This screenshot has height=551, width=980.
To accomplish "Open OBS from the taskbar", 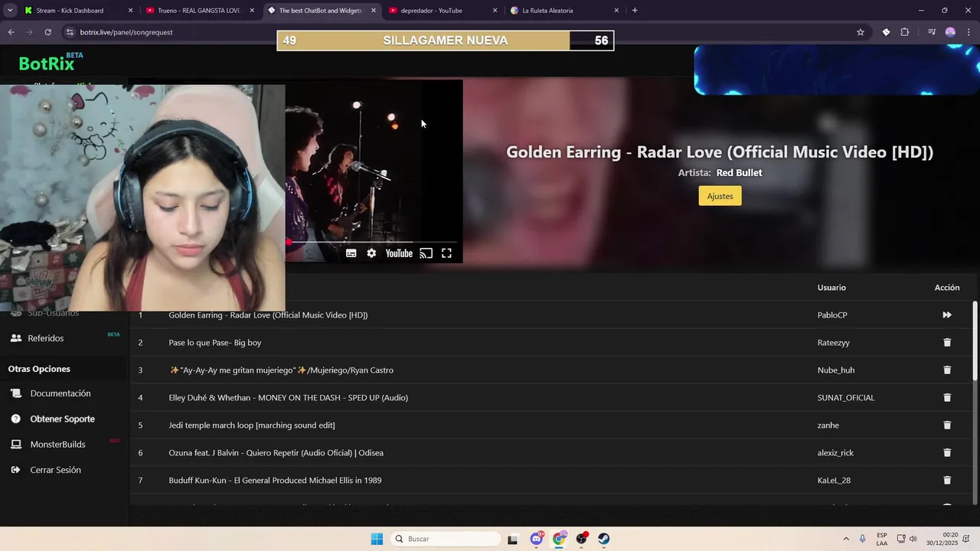I will 582,539.
